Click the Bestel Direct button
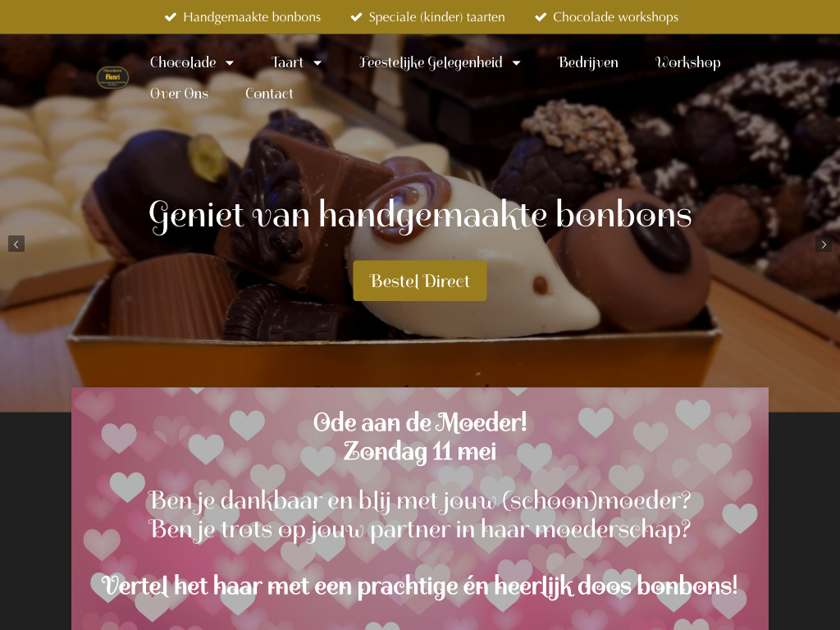 point(419,281)
